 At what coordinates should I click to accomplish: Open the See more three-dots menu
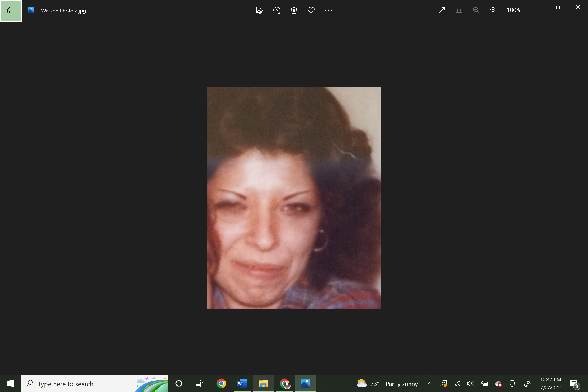tap(328, 10)
